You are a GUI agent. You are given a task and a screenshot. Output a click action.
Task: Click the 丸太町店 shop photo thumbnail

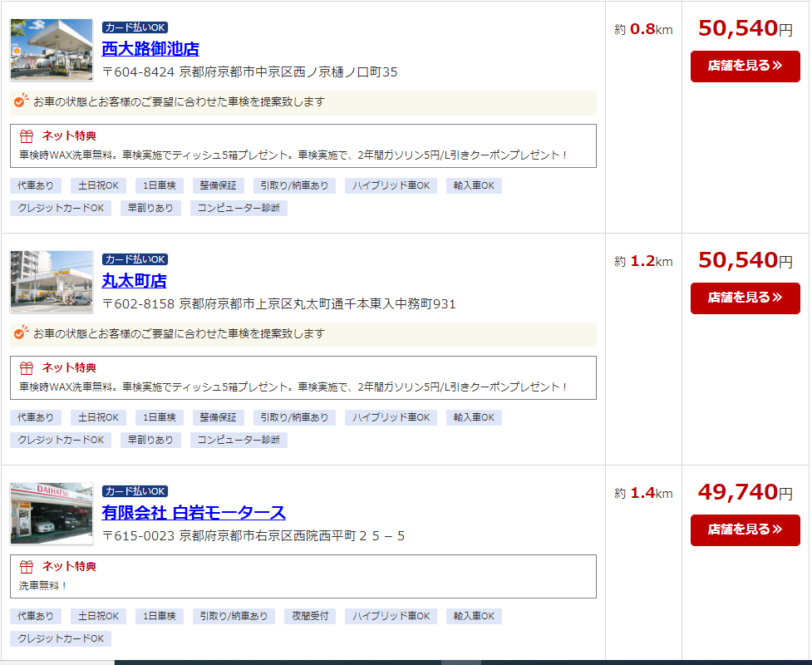pos(52,281)
